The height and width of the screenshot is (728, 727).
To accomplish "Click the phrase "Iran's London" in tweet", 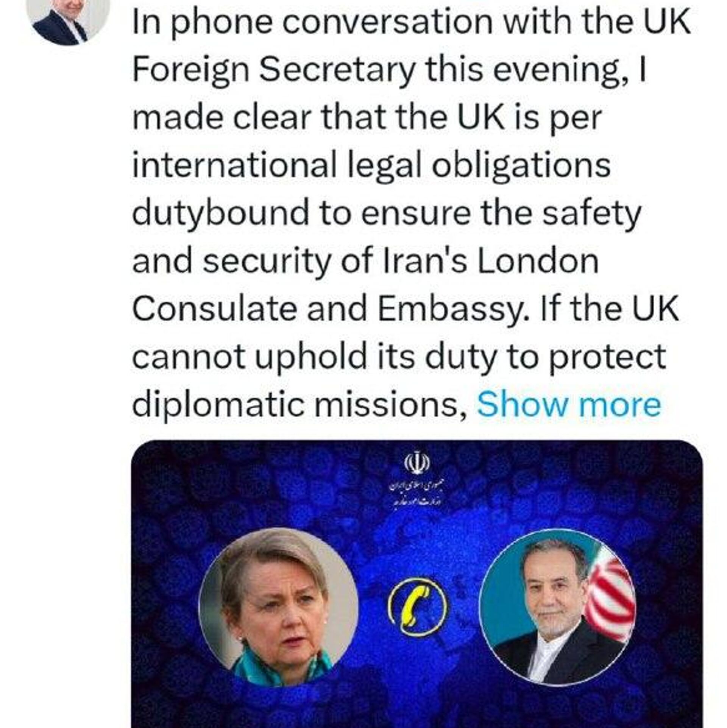I will tap(491, 261).
